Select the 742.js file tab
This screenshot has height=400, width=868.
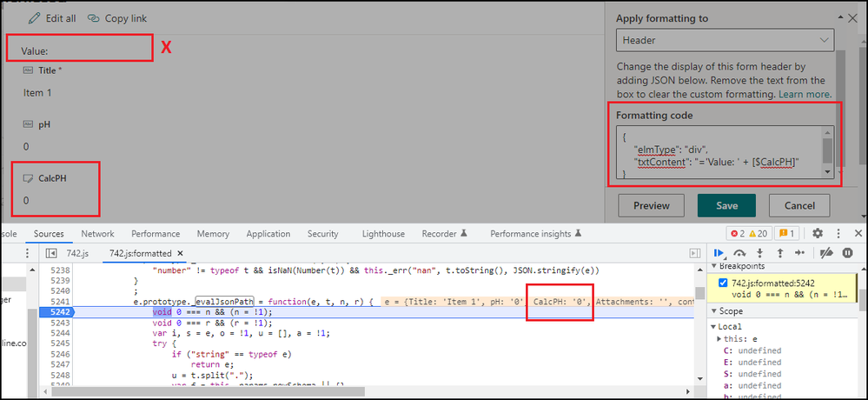[x=77, y=253]
